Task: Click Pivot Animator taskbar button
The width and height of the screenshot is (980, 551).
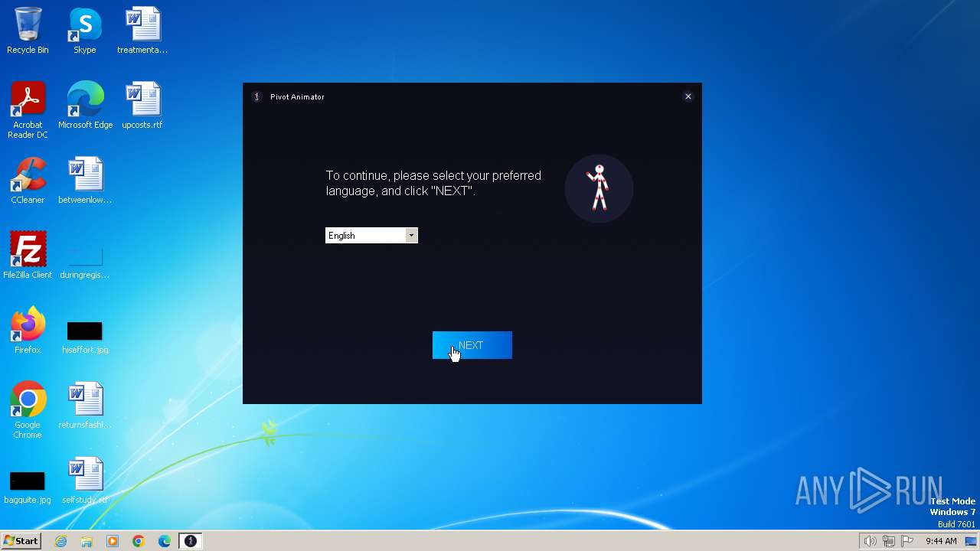Action: 191,541
